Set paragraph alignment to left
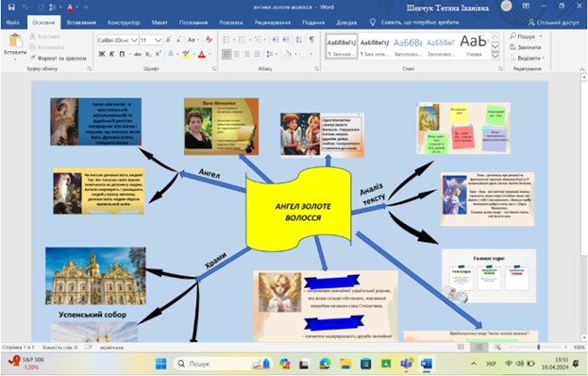 (x=227, y=55)
